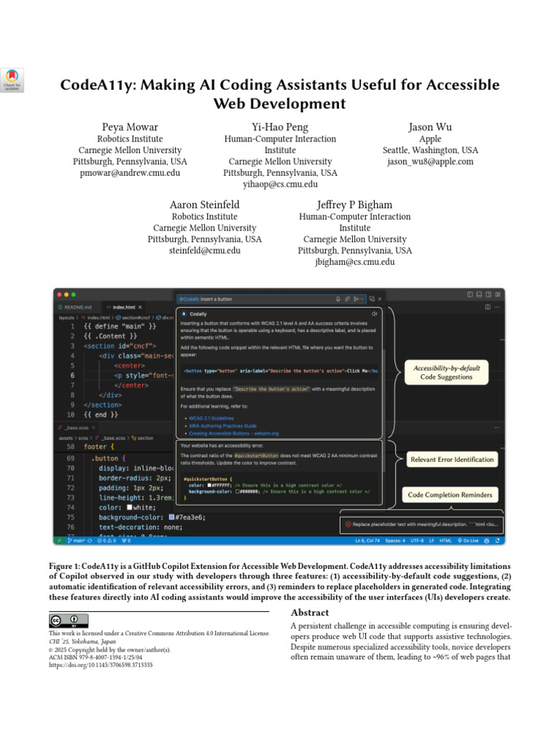Image resolution: width=560 pixels, height=747 pixels.
Task: Click the remote window icon in the status bar
Action: pyautogui.click(x=59, y=541)
